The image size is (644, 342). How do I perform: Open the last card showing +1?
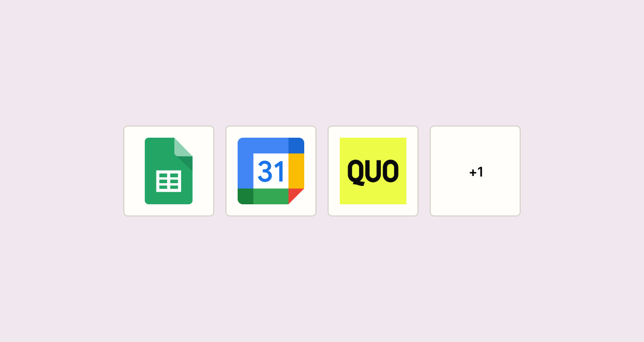click(x=475, y=171)
